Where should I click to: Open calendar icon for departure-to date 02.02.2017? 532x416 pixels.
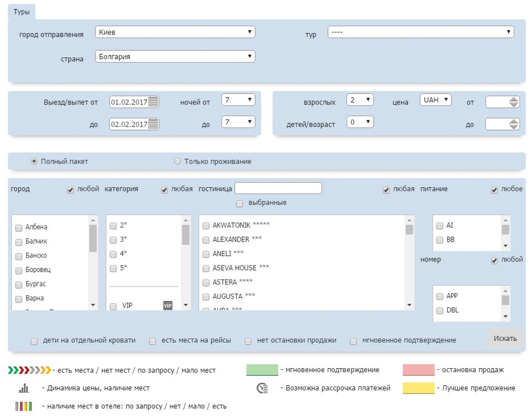pyautogui.click(x=153, y=124)
